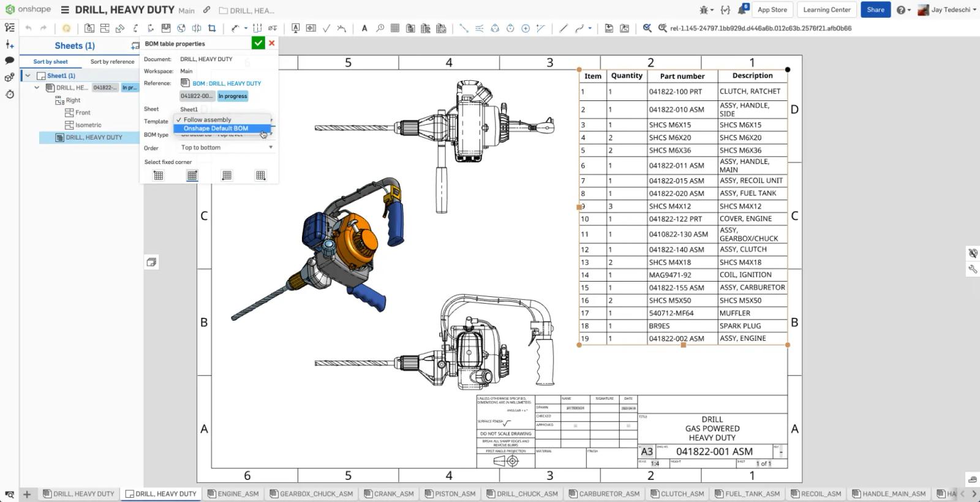Click the crop view tool icon
Viewport: 980px width, 502px height.
coord(212,28)
